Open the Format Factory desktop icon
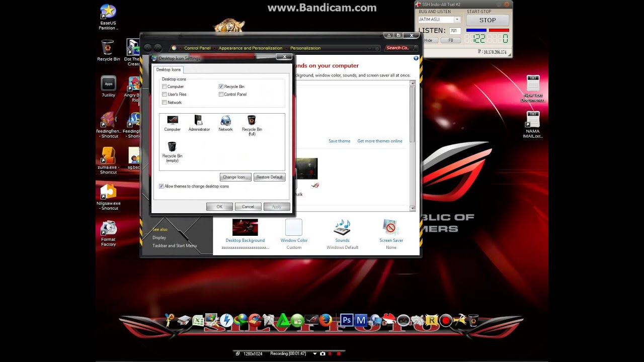Image resolution: width=644 pixels, height=362 pixels. (x=108, y=233)
